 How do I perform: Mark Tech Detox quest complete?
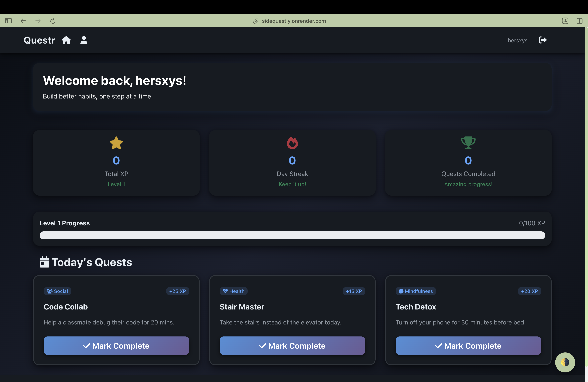pyautogui.click(x=468, y=345)
